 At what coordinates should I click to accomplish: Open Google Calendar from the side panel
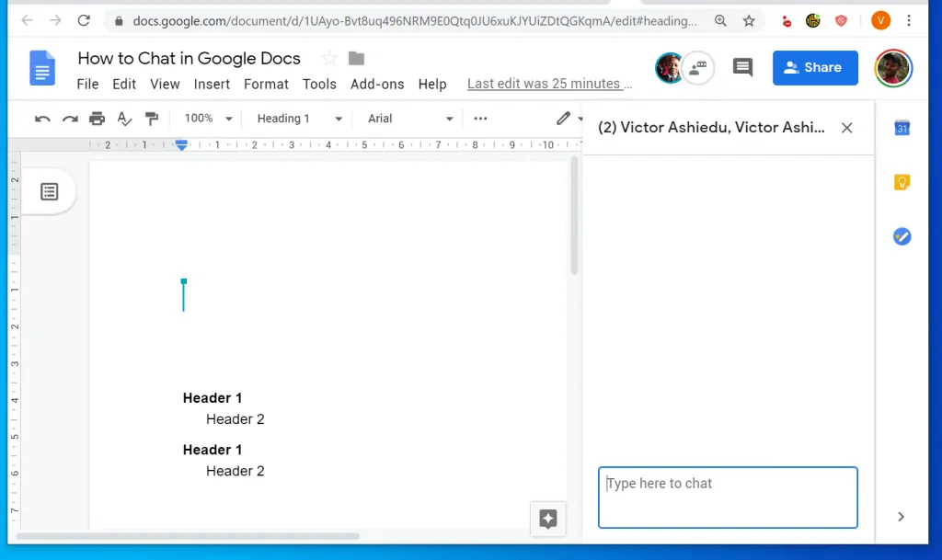point(902,128)
